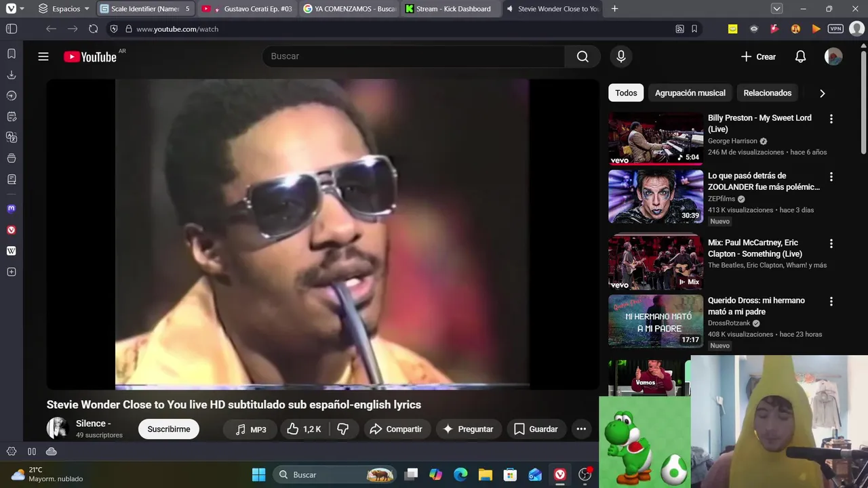Switch to the YA COMENZAMOS Google tab
This screenshot has width=868, height=488.
(x=349, y=9)
